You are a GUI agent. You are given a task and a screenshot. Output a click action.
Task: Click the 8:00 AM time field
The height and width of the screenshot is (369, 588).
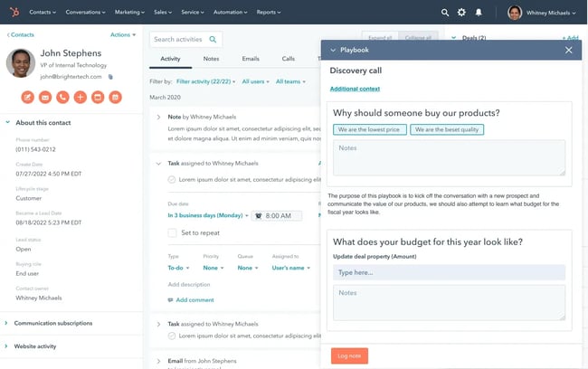277,215
